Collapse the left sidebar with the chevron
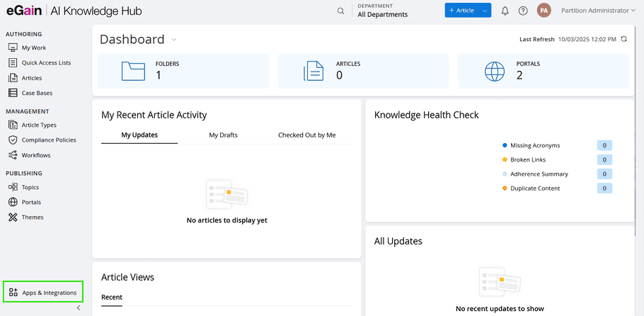 [x=79, y=308]
